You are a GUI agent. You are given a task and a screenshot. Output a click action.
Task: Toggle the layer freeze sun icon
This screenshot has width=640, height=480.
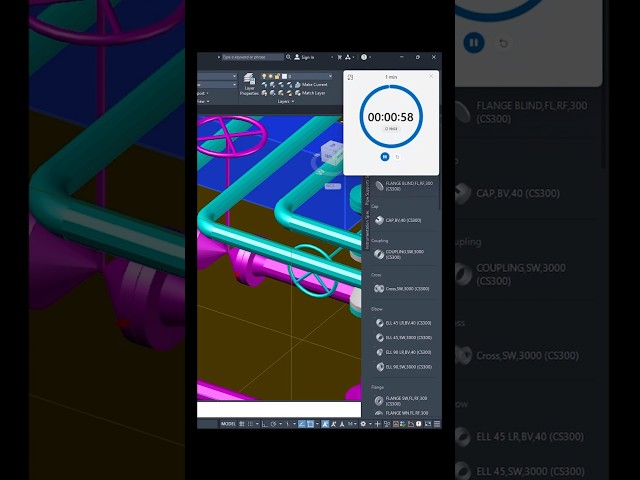271,76
